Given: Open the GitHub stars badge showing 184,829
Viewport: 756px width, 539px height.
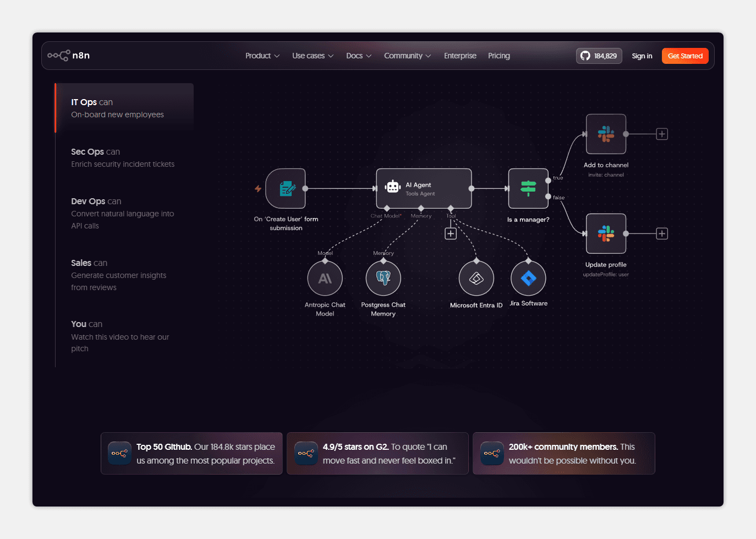Looking at the screenshot, I should (599, 56).
